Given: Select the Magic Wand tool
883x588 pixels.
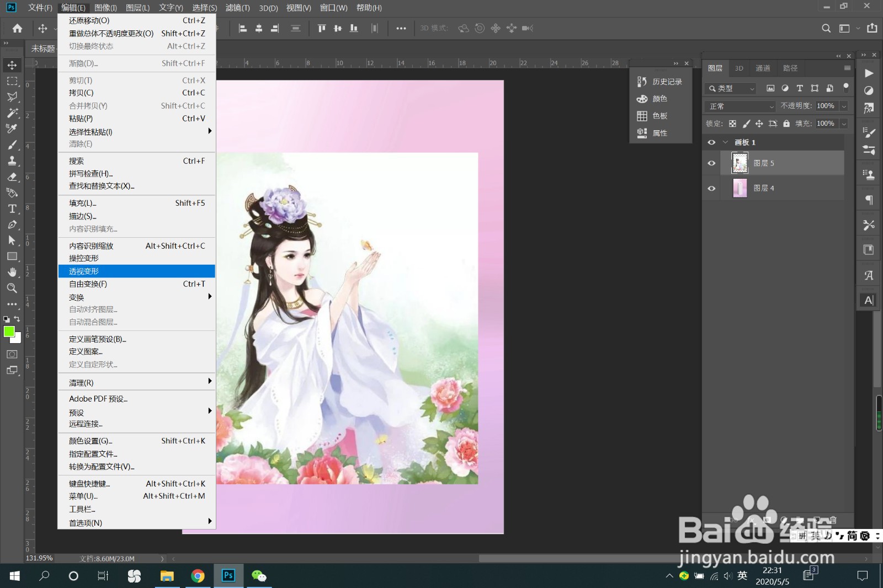Looking at the screenshot, I should click(12, 113).
